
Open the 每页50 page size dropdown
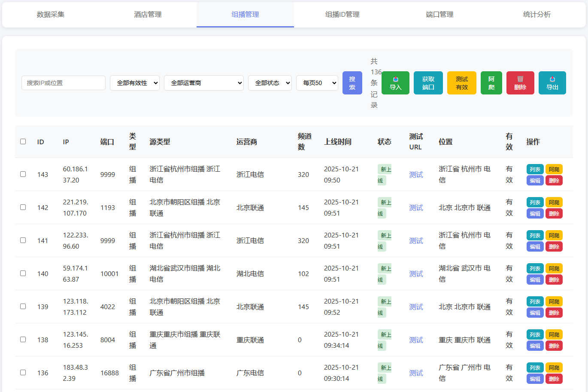[x=317, y=83]
